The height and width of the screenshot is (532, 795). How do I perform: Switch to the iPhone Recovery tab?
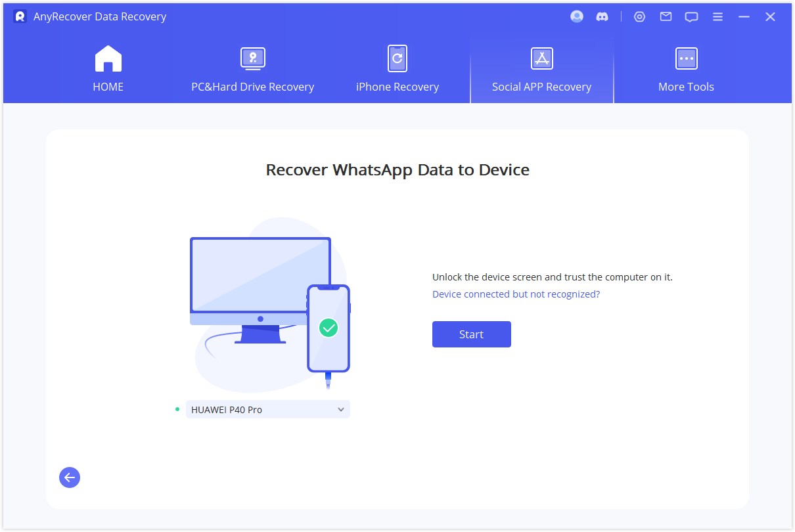click(x=397, y=86)
